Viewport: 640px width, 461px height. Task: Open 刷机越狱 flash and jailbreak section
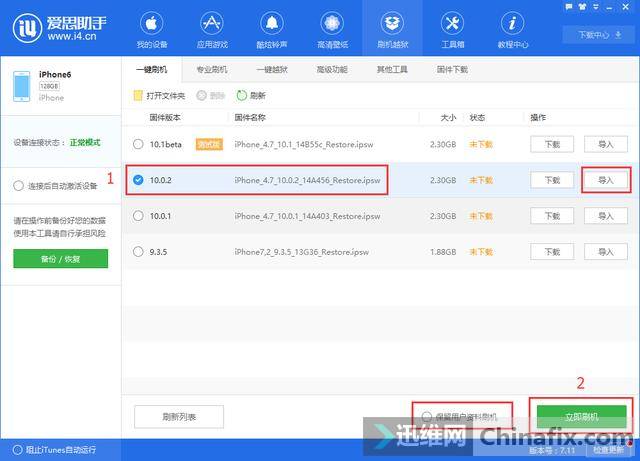(x=392, y=30)
